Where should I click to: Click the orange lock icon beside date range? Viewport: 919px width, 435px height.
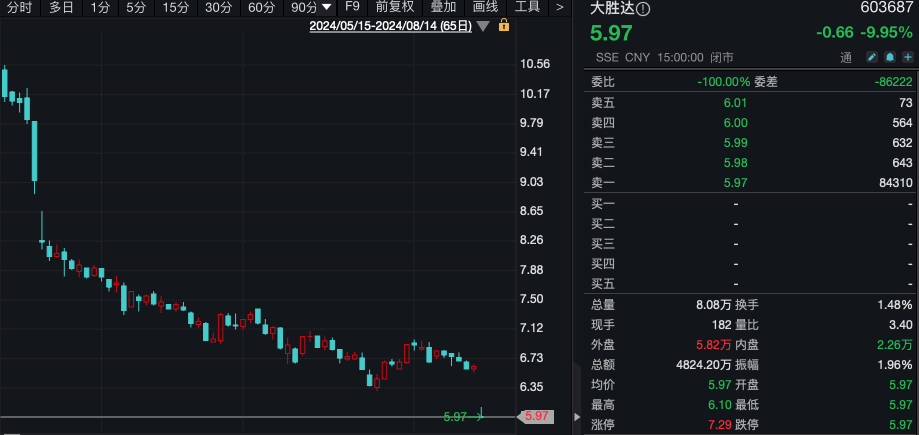coord(503,25)
